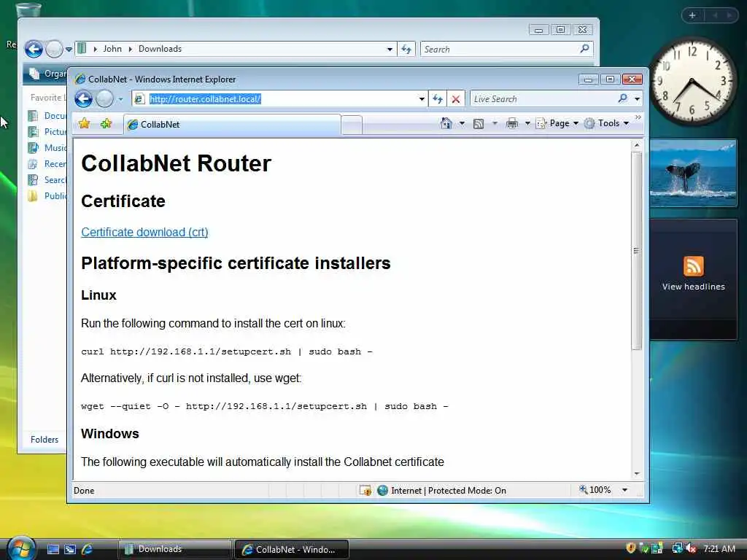Open Searches in Explorer favorite links
The height and width of the screenshot is (560, 747).
(x=47, y=180)
